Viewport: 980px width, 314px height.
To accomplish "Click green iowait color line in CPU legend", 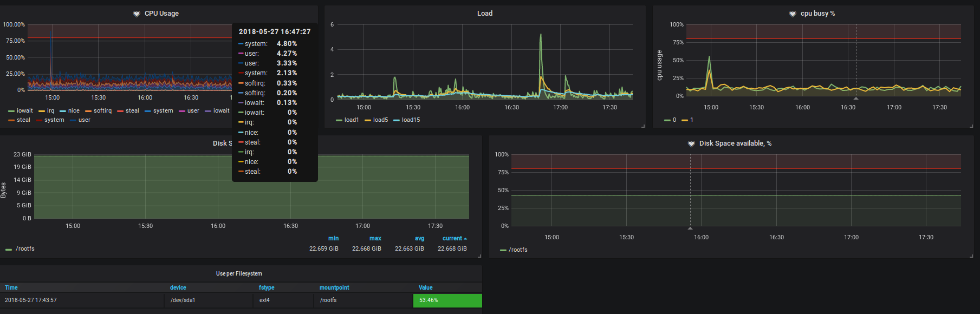I will click(x=11, y=111).
